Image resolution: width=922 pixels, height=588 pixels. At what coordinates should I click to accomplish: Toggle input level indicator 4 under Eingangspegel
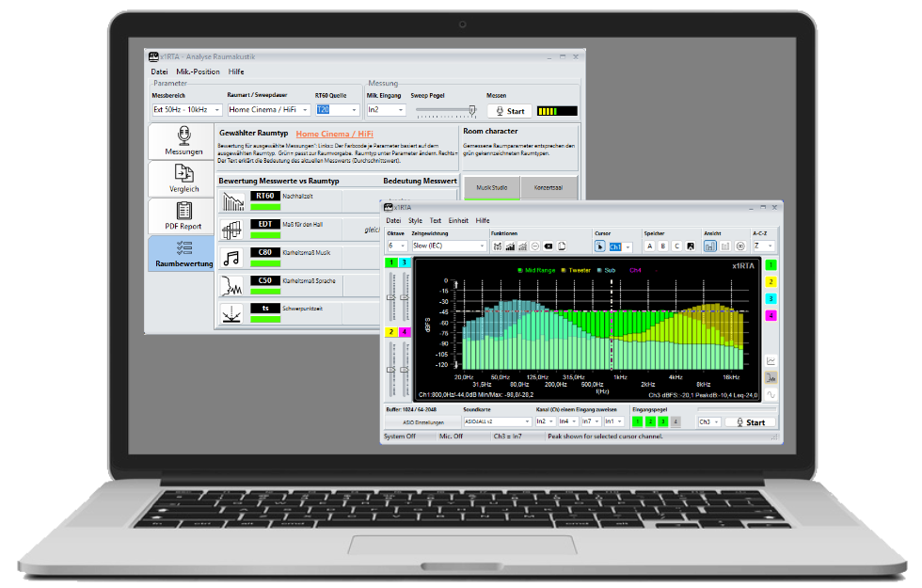(675, 422)
